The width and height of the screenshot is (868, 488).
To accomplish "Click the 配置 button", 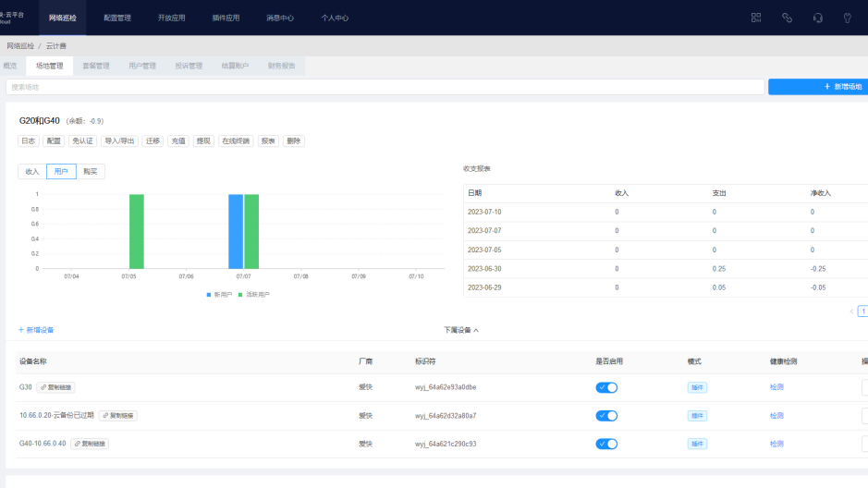I will tap(54, 141).
